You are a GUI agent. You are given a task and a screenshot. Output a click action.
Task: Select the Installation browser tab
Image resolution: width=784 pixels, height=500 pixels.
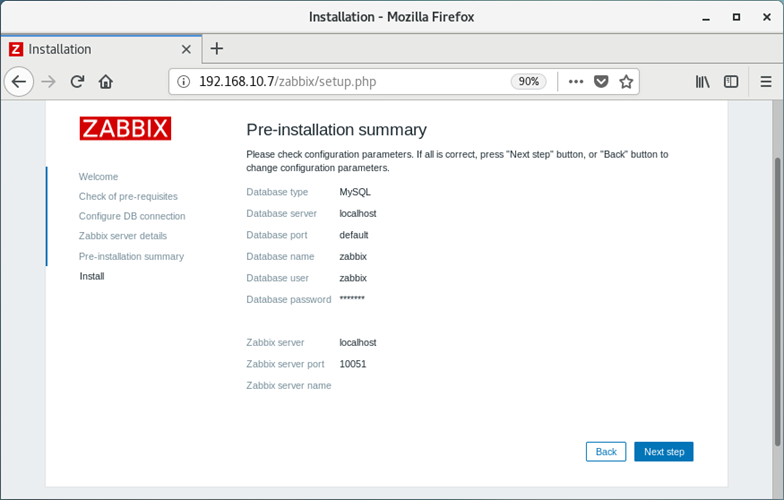101,49
